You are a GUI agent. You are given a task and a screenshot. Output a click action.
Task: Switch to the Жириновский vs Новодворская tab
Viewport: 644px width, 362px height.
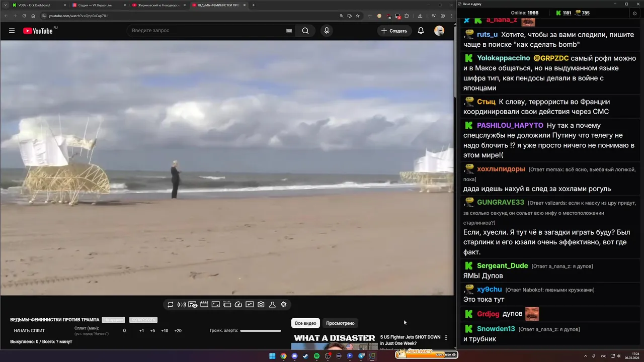click(158, 5)
